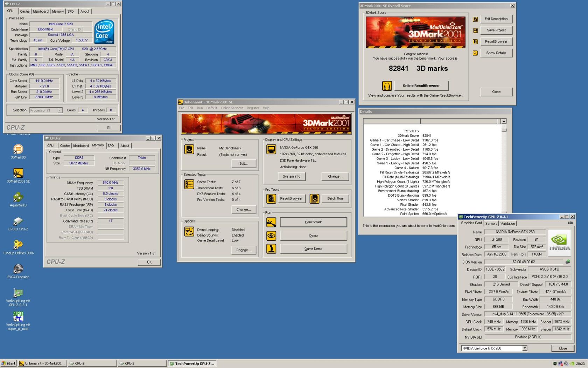Click the icon beside the Benchmark button
Image resolution: width=588 pixels, height=368 pixels.
click(271, 222)
